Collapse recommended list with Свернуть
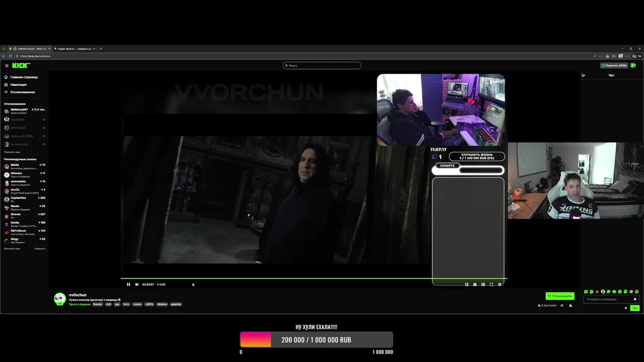The width and height of the screenshot is (644, 362). 40,248
